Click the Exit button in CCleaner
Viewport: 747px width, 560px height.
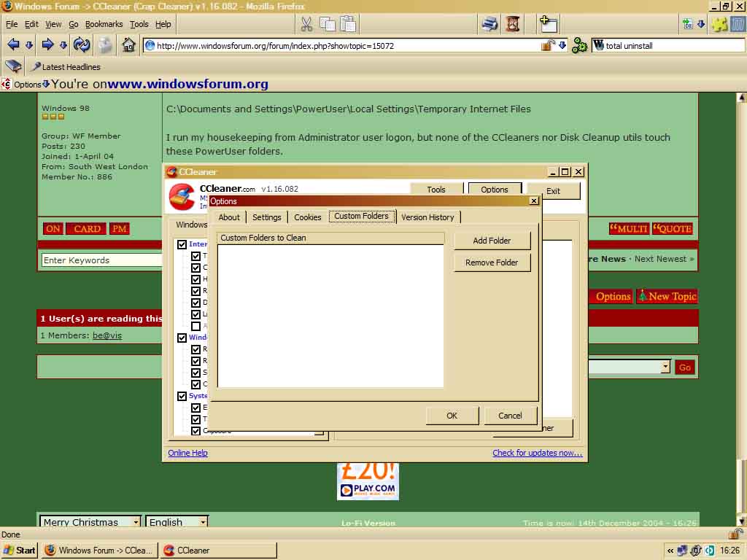pyautogui.click(x=554, y=191)
